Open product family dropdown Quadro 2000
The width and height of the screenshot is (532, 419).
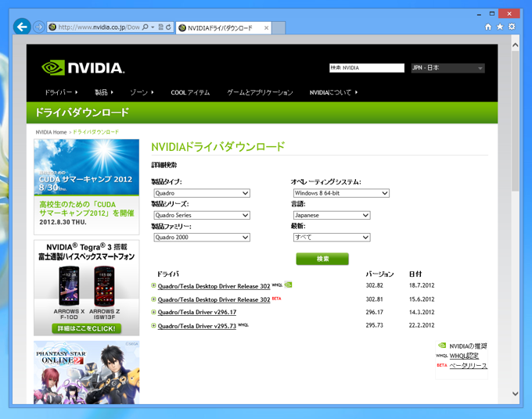[x=202, y=238]
